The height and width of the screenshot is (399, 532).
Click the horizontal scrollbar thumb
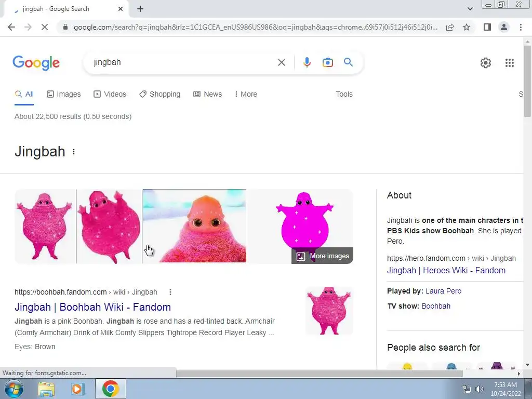[320, 374]
